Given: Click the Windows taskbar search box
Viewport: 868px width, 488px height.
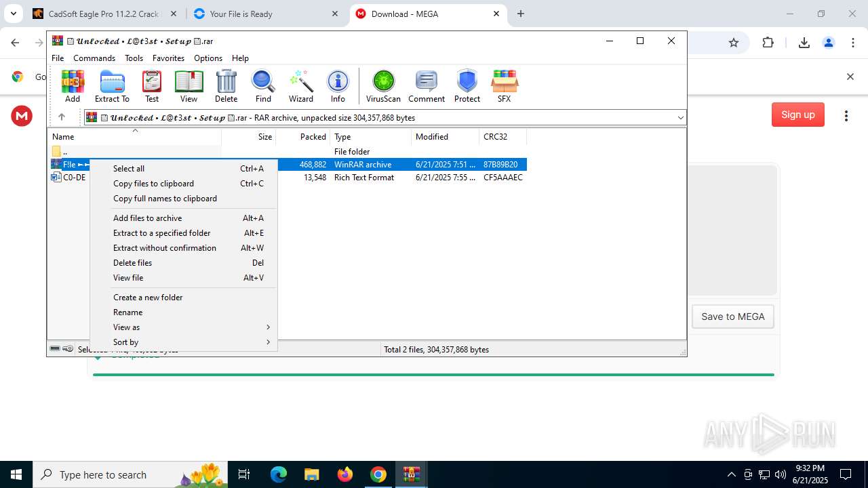Looking at the screenshot, I should (130, 474).
